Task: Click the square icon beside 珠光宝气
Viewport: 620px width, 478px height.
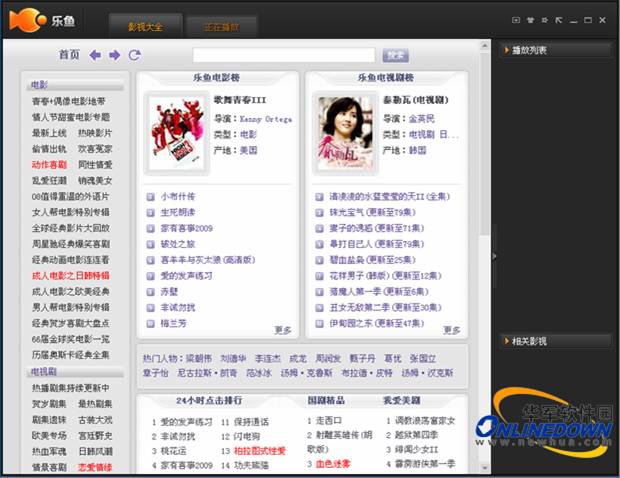Action: tap(319, 213)
